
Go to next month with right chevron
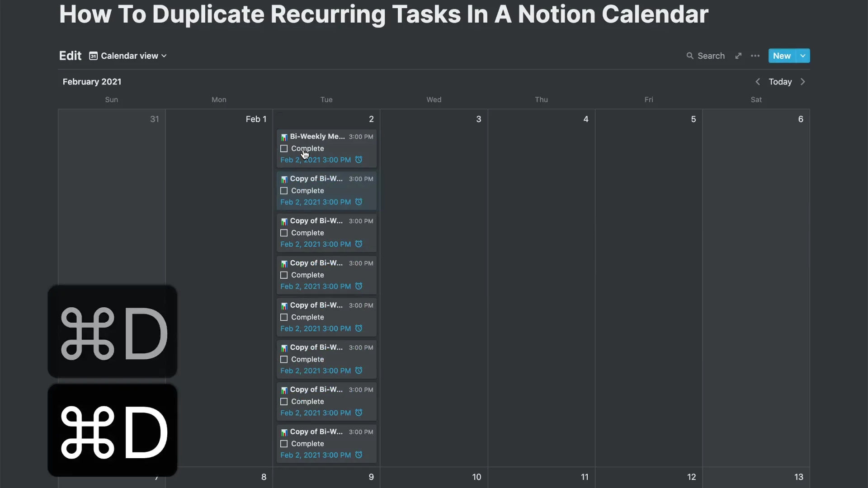click(x=803, y=82)
